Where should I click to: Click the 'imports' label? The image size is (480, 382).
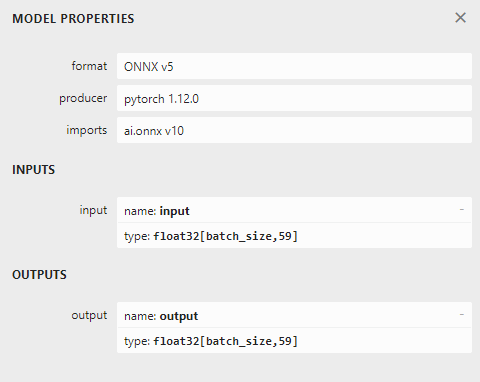87,130
